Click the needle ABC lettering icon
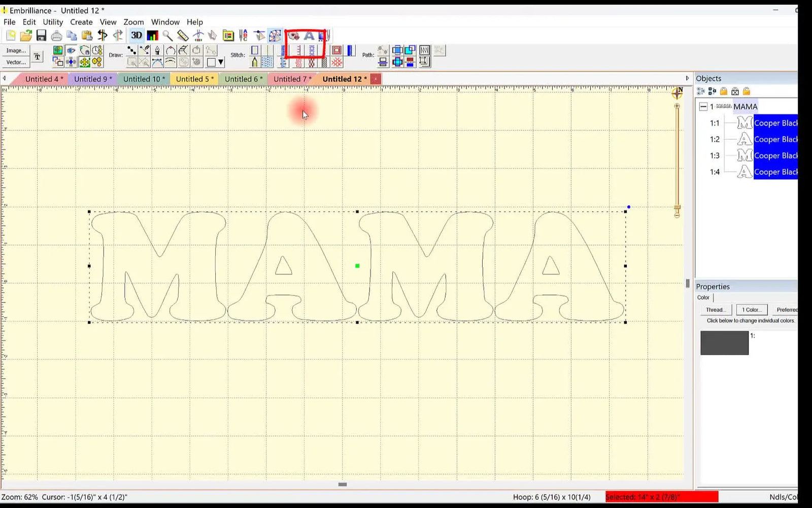The image size is (812, 508). click(x=244, y=35)
